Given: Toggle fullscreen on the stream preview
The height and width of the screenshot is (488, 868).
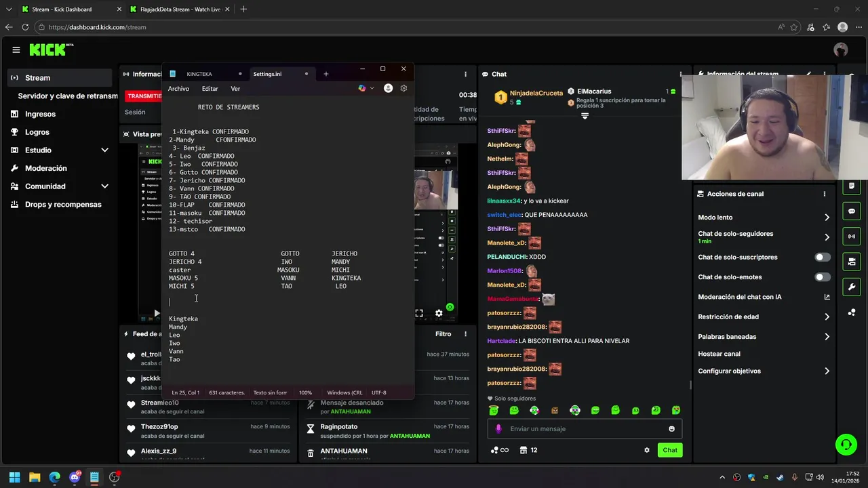Looking at the screenshot, I should coord(419,313).
